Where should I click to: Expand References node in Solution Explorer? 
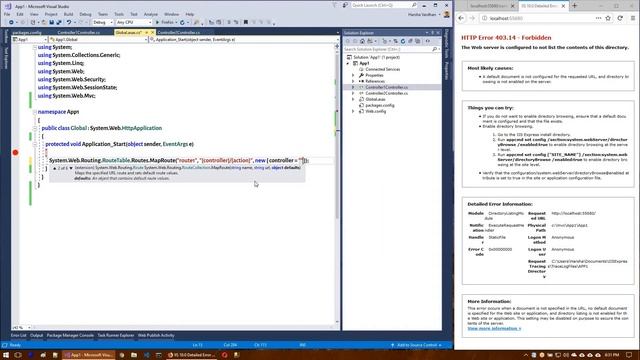353,81
